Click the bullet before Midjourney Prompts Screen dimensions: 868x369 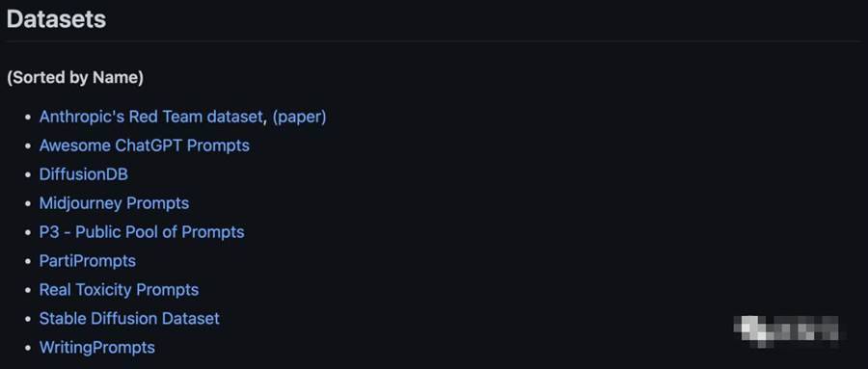pyautogui.click(x=28, y=203)
